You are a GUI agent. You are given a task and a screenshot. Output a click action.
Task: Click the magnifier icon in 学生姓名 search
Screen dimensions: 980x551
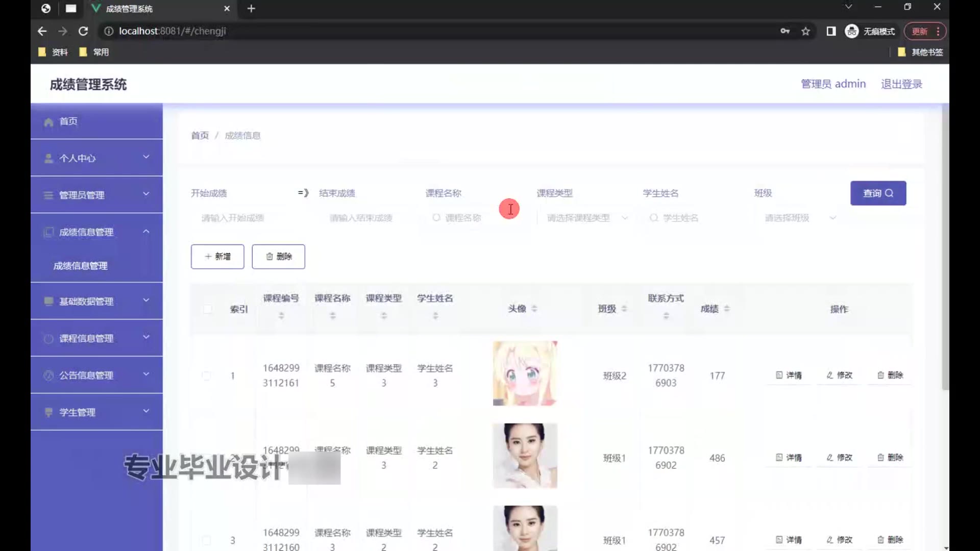click(654, 218)
